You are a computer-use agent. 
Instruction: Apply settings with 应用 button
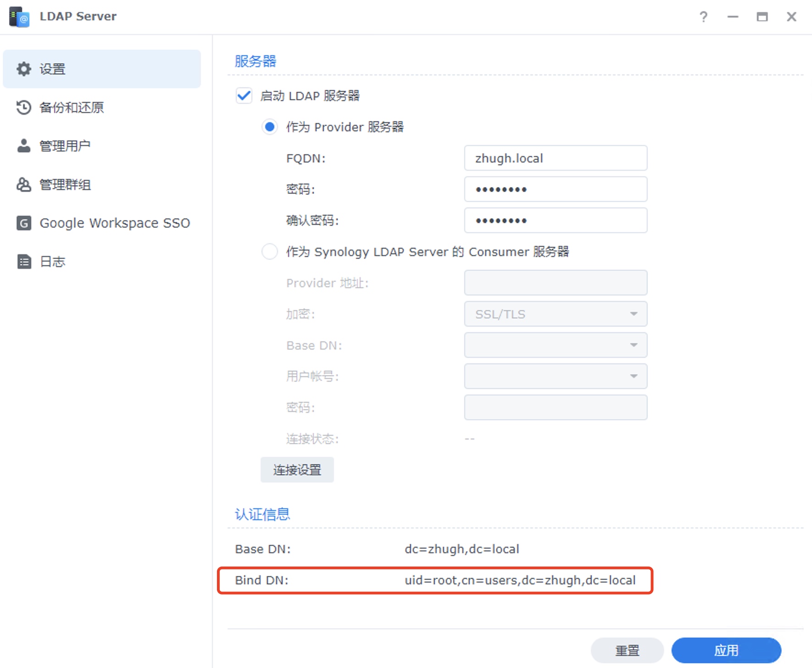pyautogui.click(x=726, y=651)
